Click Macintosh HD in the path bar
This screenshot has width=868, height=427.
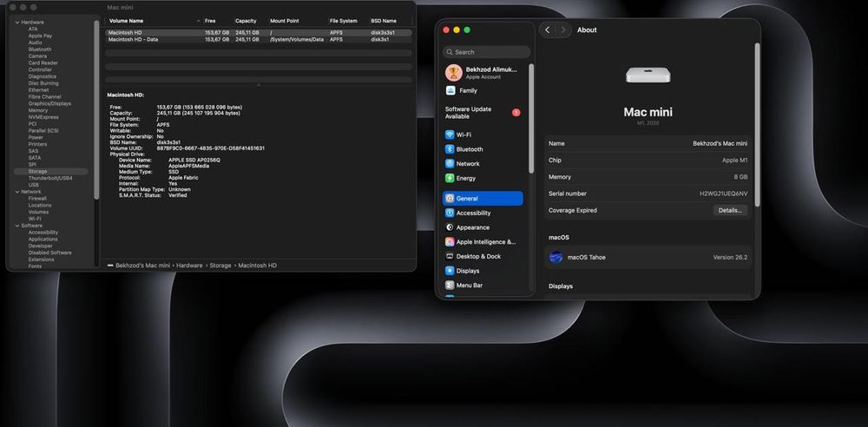(258, 266)
